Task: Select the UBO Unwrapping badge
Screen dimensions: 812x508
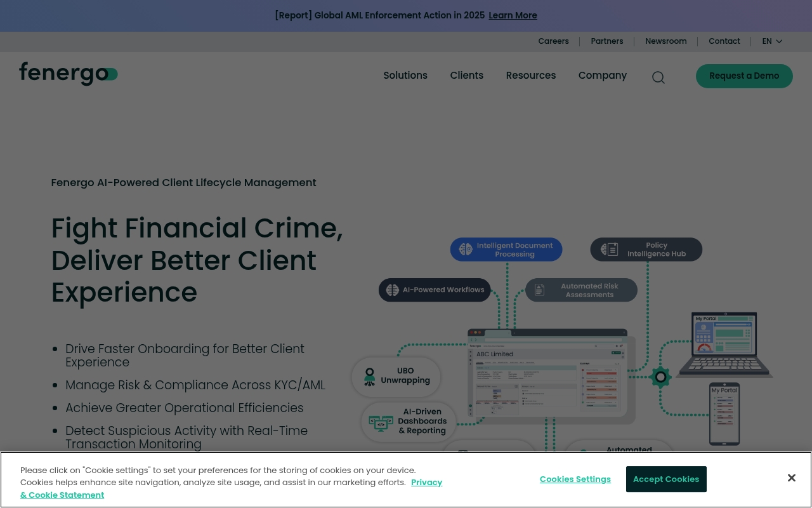Action: click(396, 377)
